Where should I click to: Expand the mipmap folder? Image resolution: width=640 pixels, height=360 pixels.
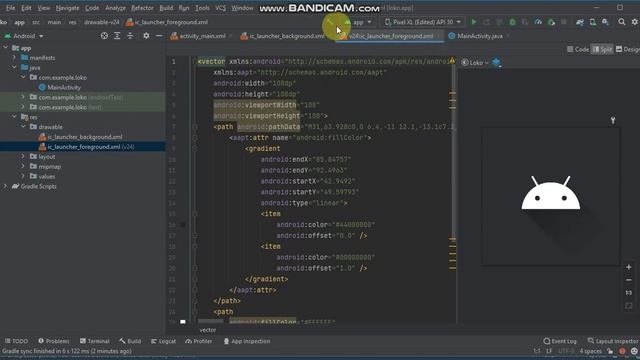(x=23, y=166)
